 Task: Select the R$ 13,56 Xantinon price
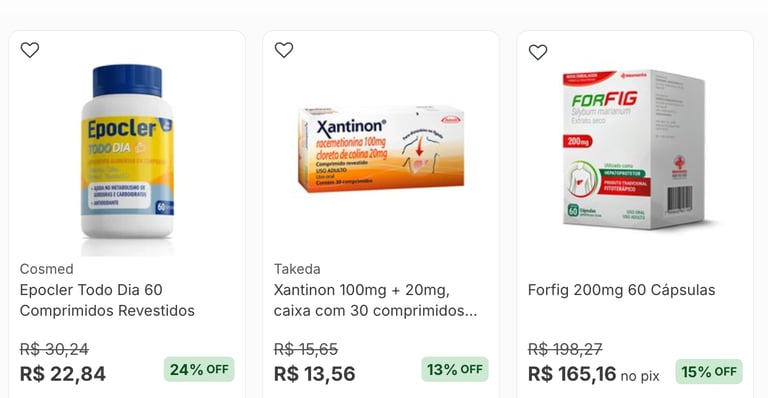point(314,374)
